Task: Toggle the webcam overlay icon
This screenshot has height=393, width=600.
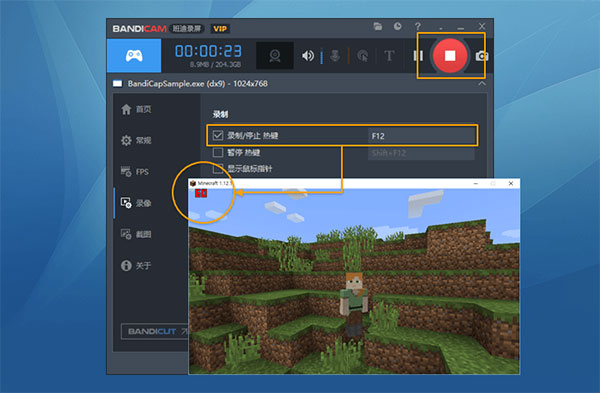Action: [275, 56]
